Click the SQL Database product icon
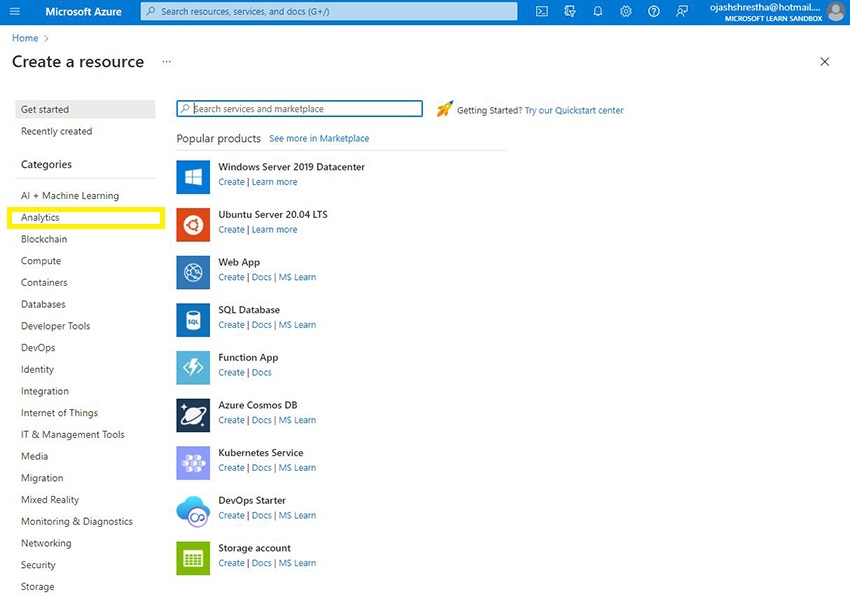The width and height of the screenshot is (850, 599). pos(193,320)
